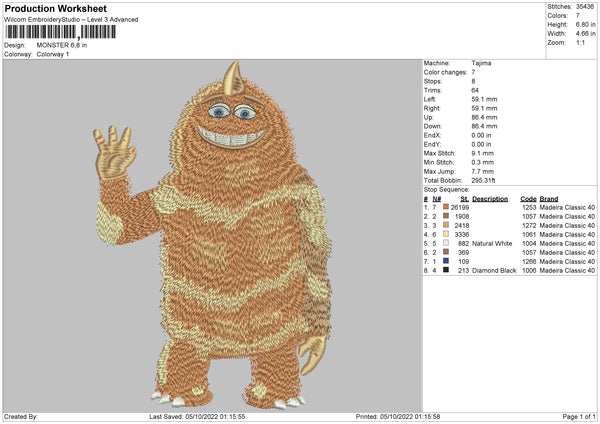Viewport: 600px width, 424px height.
Task: Click the "Stop Sequence:" heading
Action: (447, 190)
